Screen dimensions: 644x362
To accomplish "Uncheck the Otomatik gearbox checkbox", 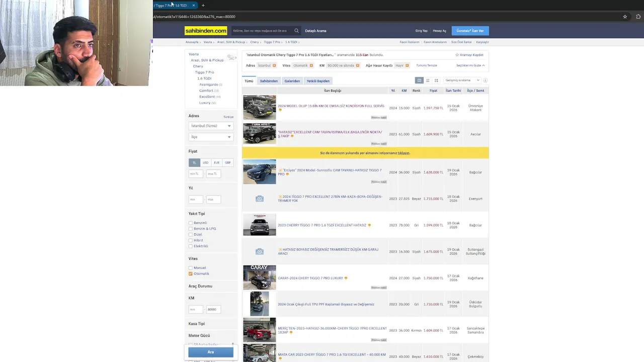I will click(191, 274).
